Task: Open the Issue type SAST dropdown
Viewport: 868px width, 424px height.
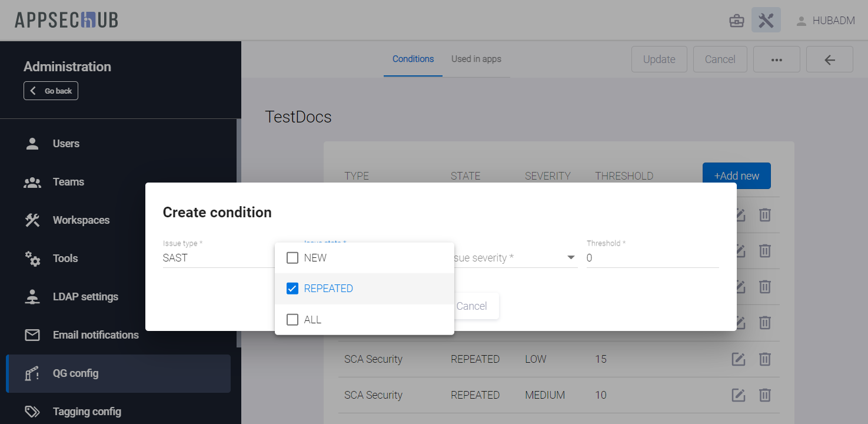Action: click(218, 258)
